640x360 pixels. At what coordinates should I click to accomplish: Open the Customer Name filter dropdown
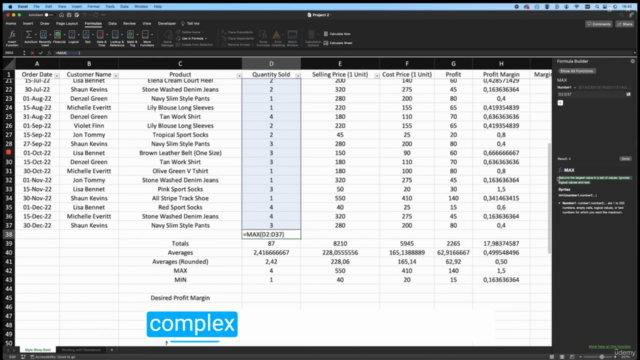116,76
